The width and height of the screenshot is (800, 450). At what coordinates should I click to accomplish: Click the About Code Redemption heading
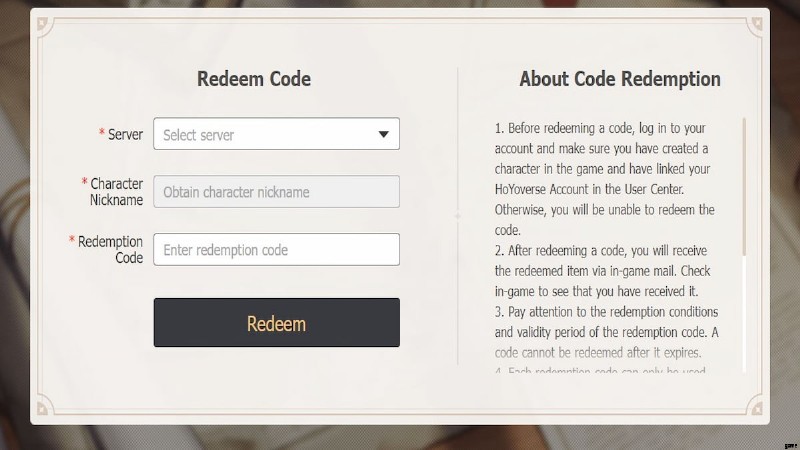[620, 79]
